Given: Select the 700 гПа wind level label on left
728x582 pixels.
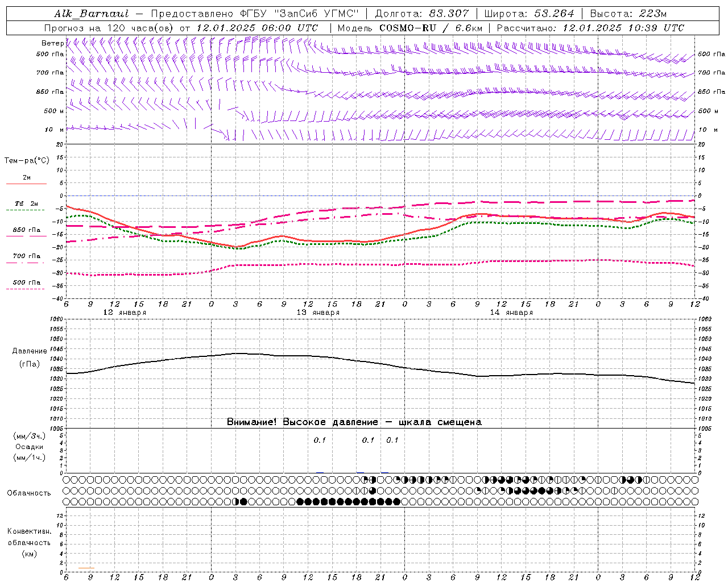Looking at the screenshot, I should (50, 73).
